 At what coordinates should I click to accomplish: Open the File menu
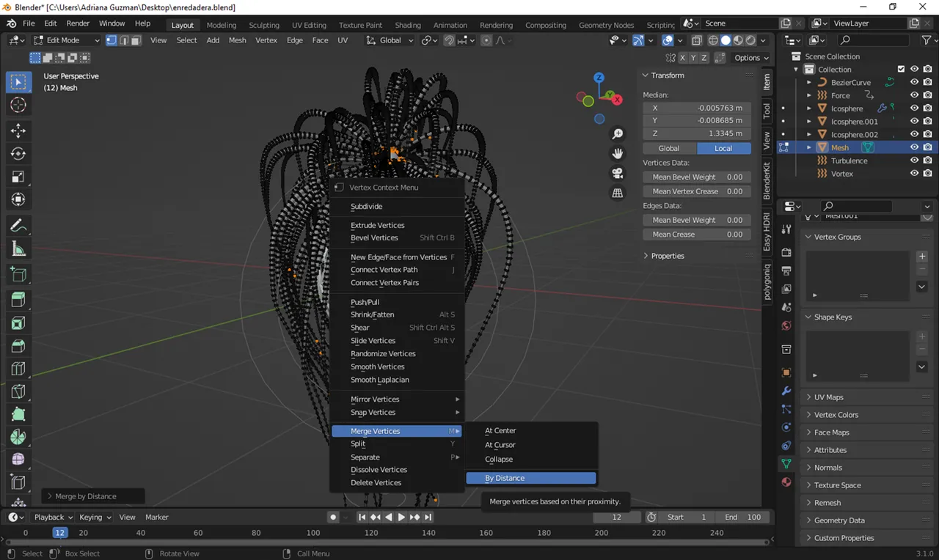[x=29, y=23]
